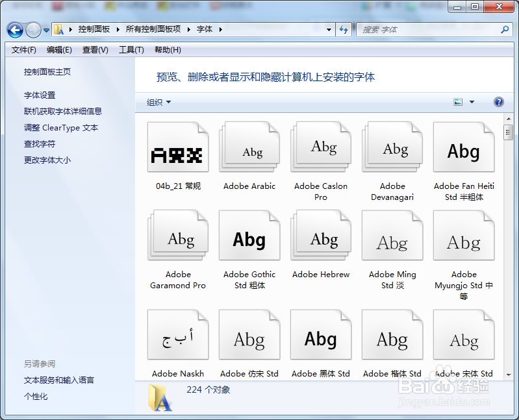Go to 控制面板主页 link
Screen dimensions: 519x420
pos(47,72)
